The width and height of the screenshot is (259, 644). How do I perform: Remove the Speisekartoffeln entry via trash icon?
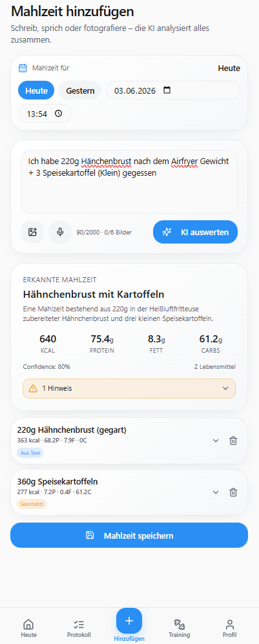233,492
